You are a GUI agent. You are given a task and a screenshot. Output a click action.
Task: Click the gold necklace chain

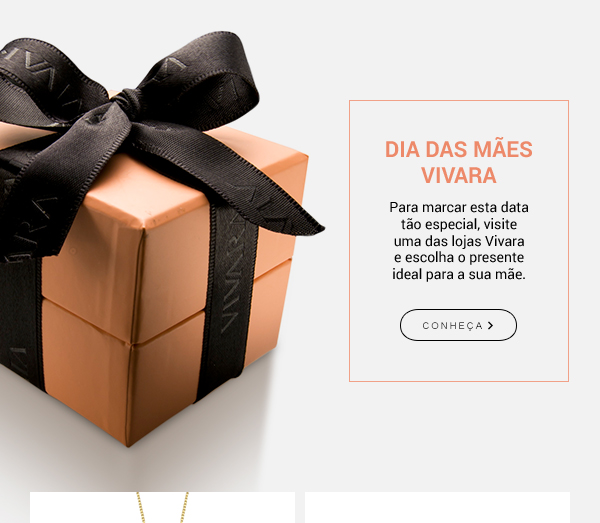[163, 507]
